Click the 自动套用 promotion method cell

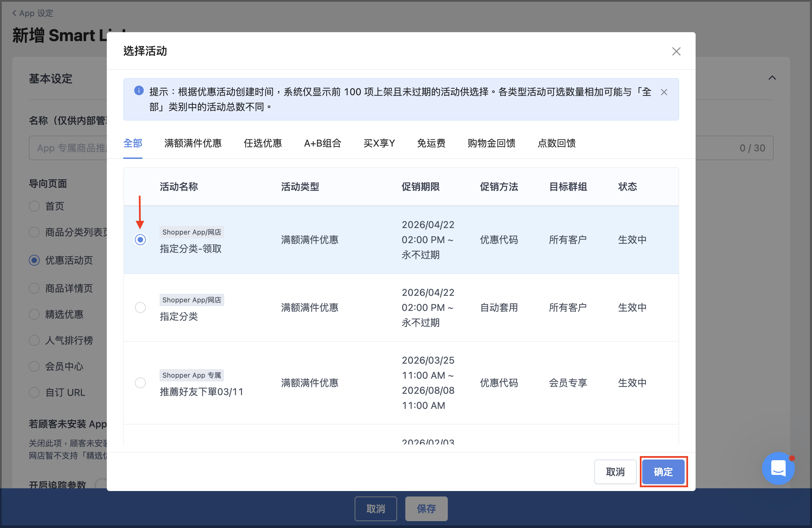coord(499,307)
